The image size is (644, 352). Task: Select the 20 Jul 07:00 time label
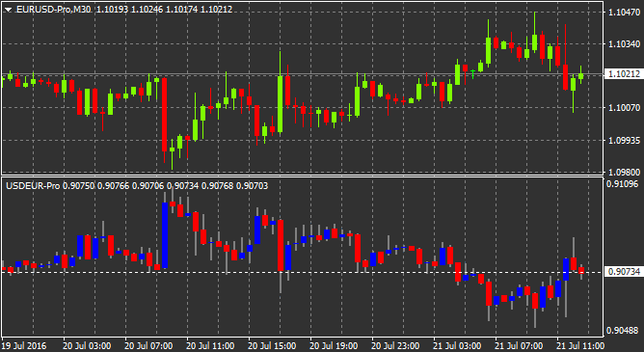click(148, 345)
